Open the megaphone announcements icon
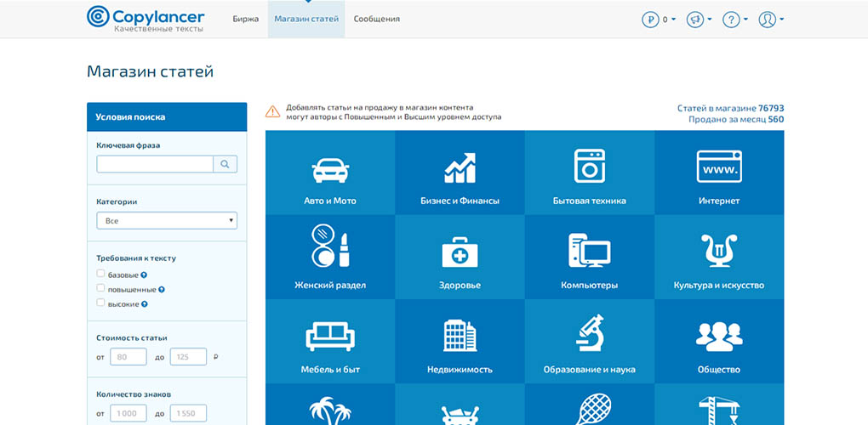This screenshot has width=868, height=425. pos(694,20)
